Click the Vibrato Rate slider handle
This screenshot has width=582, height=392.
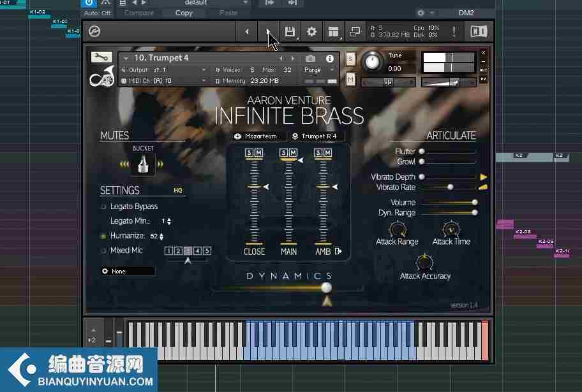tap(451, 187)
